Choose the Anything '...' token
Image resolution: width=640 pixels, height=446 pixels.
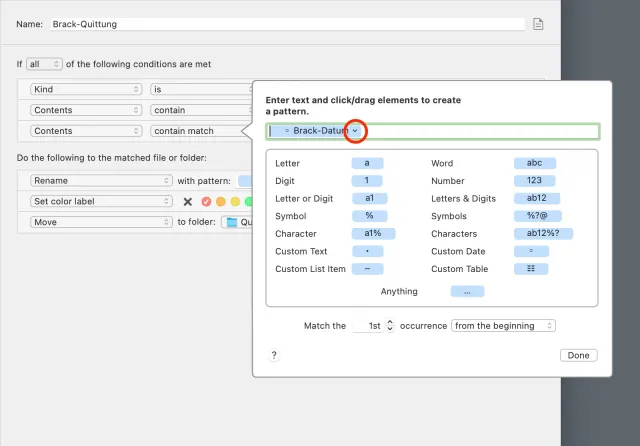[467, 292]
